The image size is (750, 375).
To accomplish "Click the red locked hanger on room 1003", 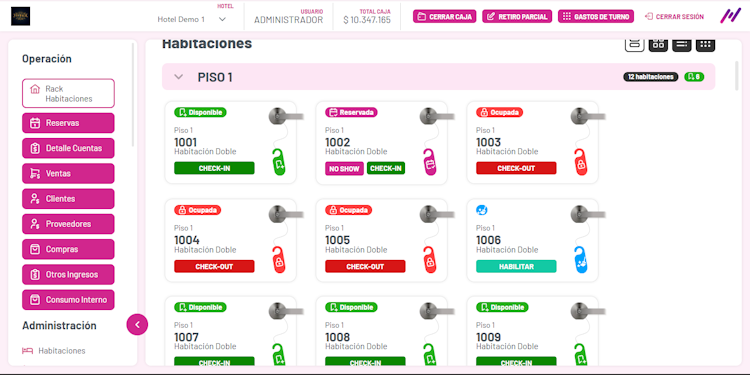I will (x=581, y=162).
